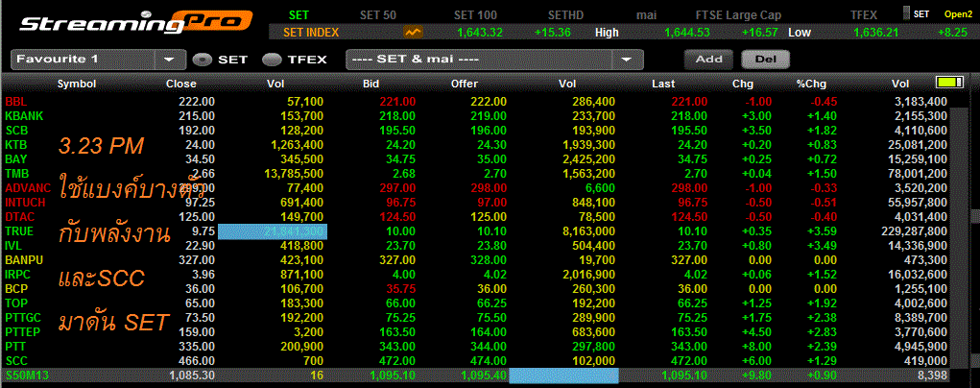Open the SET INDEX chart icon
The image size is (980, 388).
413,32
